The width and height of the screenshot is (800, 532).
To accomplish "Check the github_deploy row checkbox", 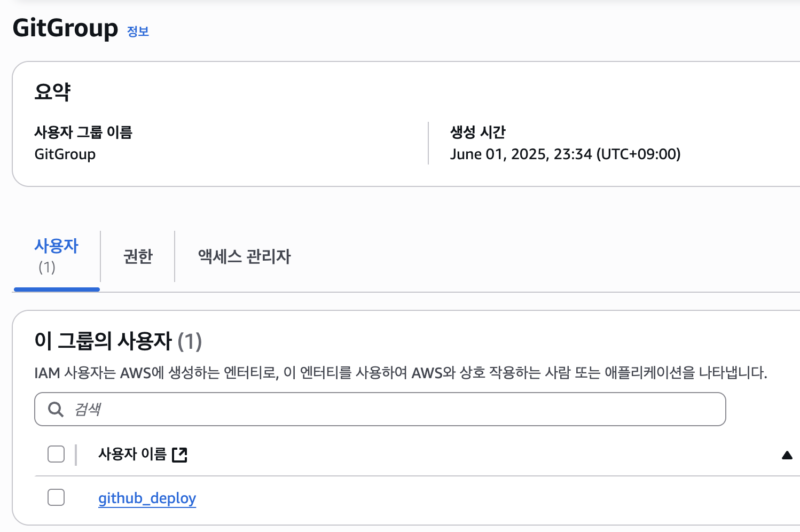I will pyautogui.click(x=56, y=497).
